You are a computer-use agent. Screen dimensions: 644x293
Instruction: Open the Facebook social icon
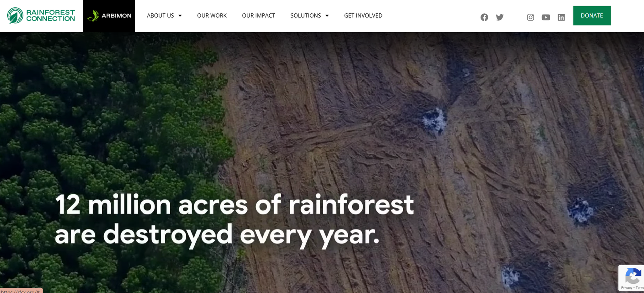[x=484, y=17]
